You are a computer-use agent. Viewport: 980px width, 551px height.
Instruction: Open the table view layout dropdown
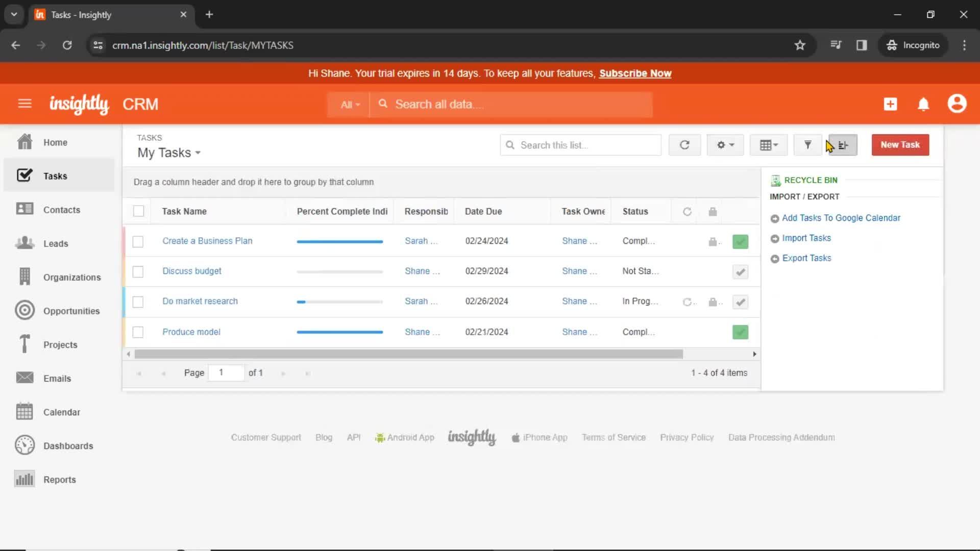[x=769, y=145]
